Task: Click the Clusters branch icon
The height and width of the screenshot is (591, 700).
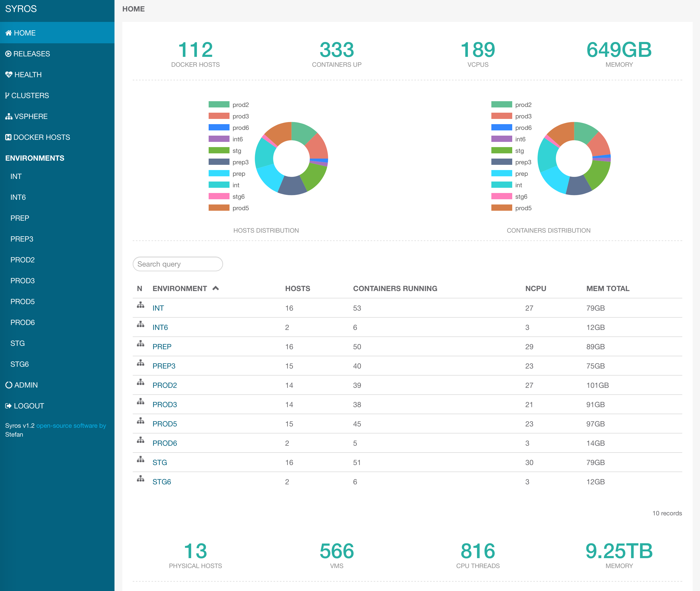Action: click(x=7, y=95)
